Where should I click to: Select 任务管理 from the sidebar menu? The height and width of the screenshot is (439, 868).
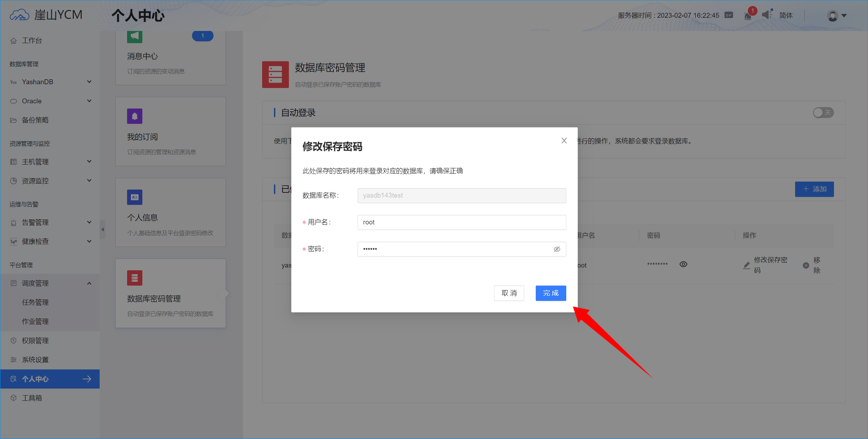[35, 302]
